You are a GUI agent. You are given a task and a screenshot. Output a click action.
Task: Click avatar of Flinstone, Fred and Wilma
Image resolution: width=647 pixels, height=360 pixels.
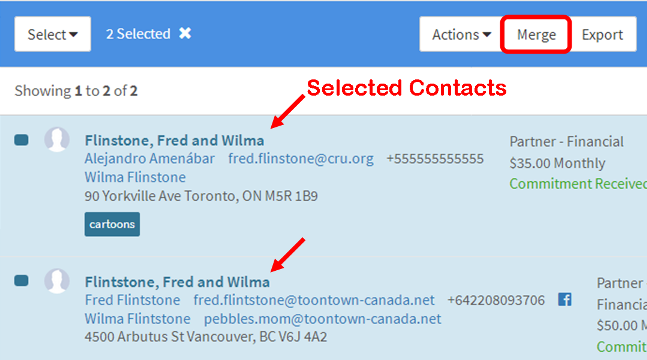click(57, 140)
